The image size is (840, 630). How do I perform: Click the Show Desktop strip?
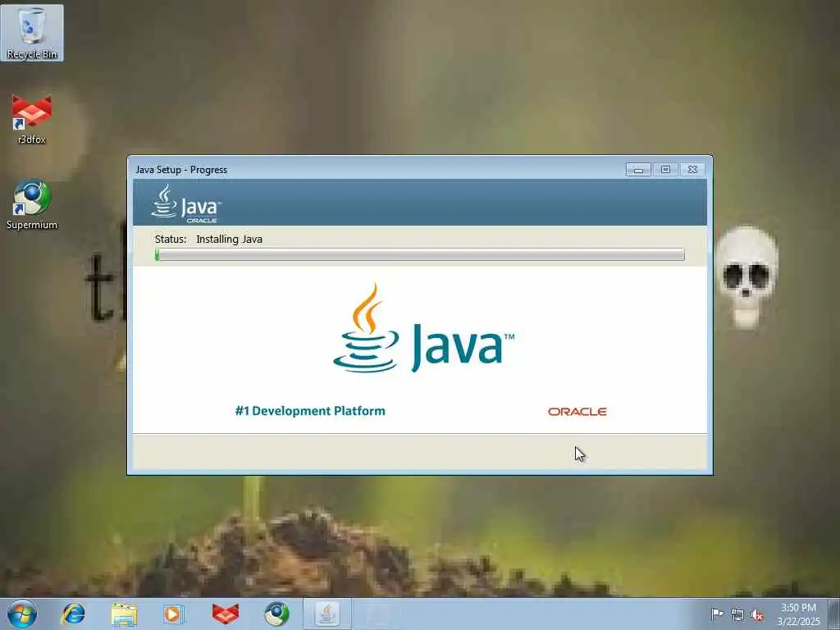tap(834, 614)
